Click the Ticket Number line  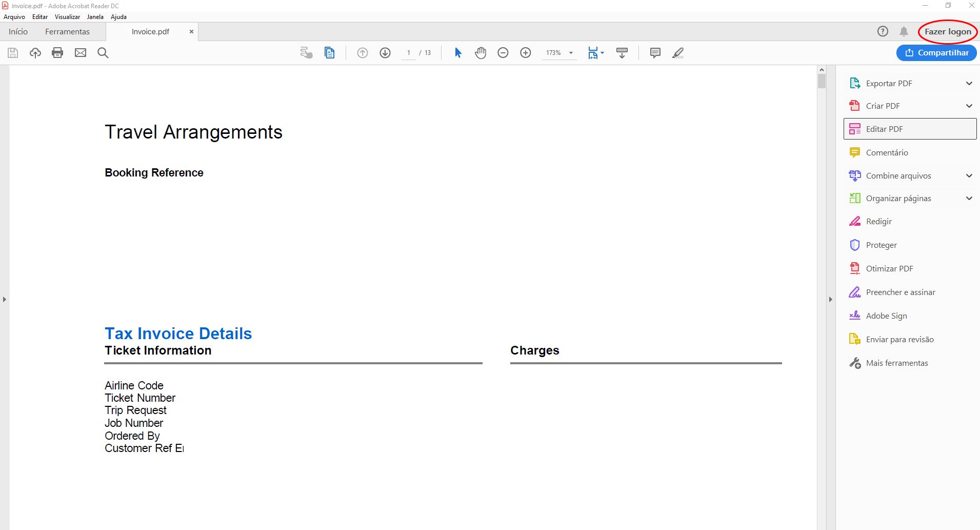click(140, 398)
